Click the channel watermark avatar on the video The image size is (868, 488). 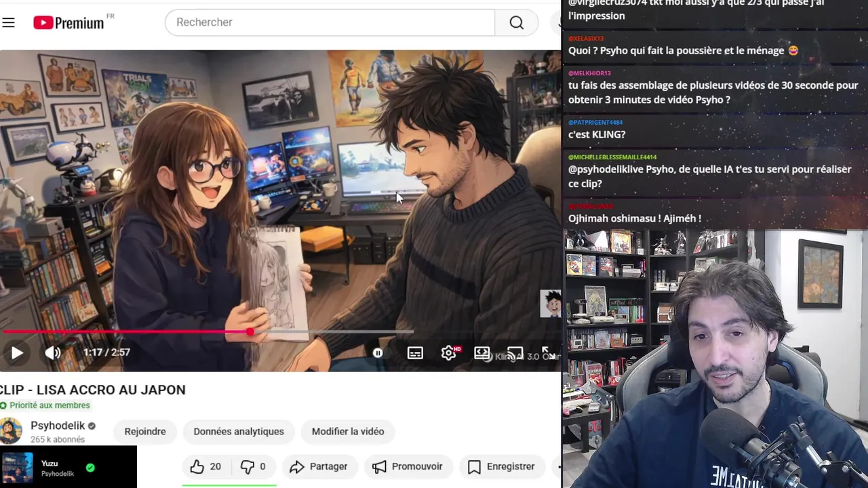[551, 304]
